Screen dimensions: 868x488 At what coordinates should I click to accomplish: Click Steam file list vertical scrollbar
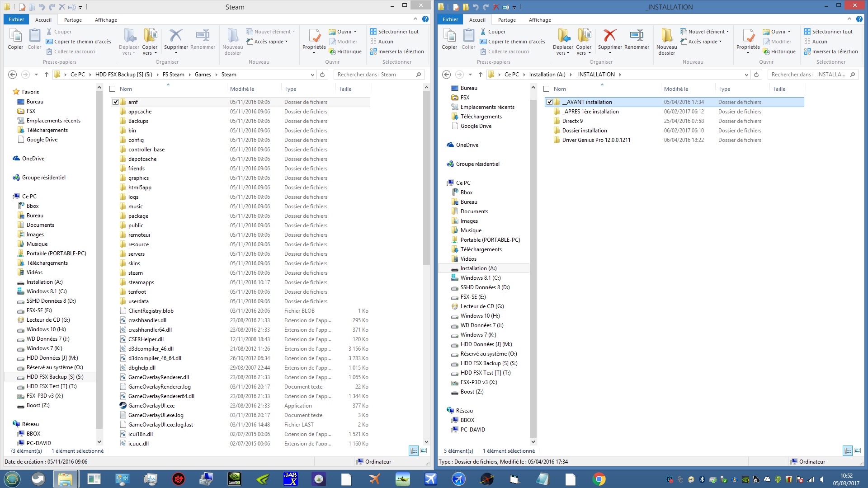426,178
